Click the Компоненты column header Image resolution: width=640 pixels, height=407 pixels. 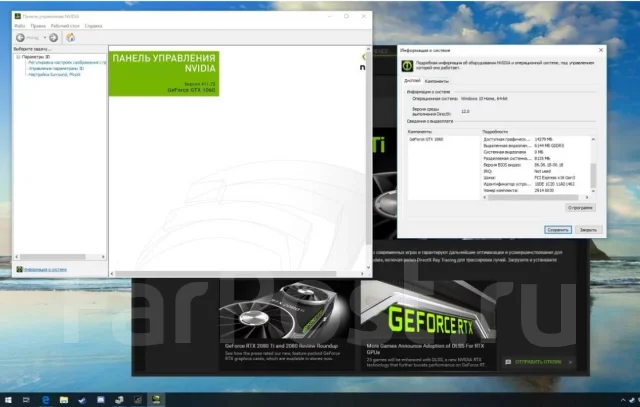click(420, 131)
